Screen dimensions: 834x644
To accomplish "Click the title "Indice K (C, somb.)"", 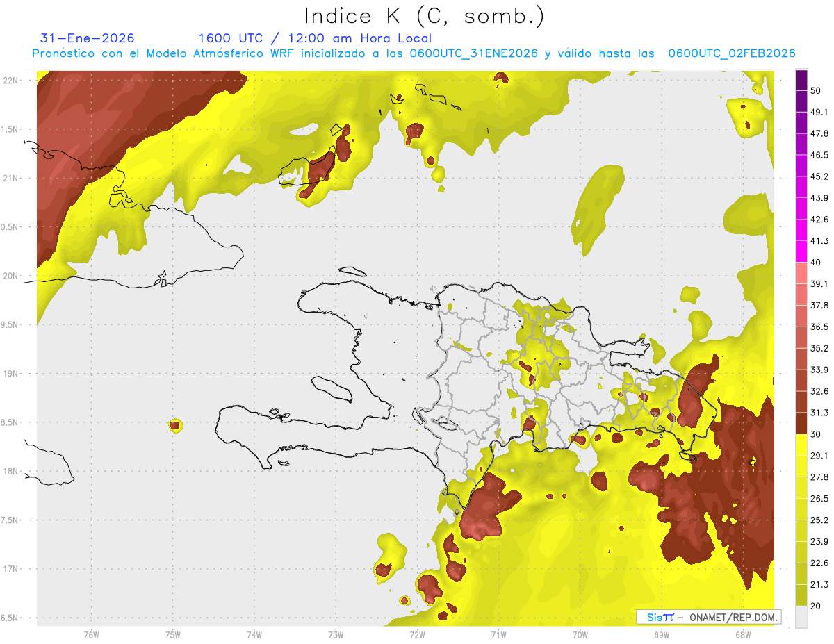I will click(424, 15).
